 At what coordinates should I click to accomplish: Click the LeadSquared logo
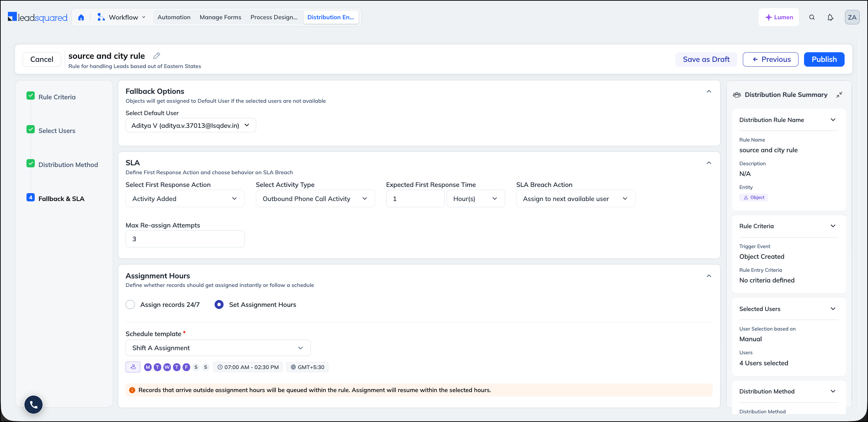pos(37,17)
